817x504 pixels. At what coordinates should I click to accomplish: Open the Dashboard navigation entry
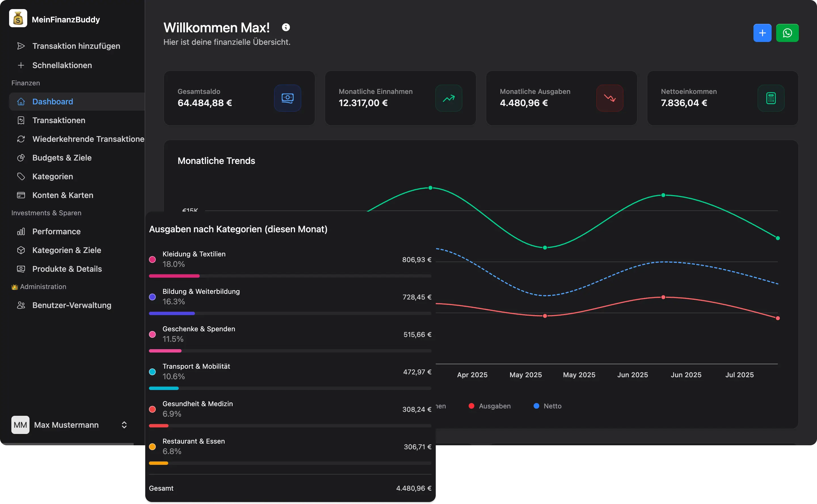point(53,101)
